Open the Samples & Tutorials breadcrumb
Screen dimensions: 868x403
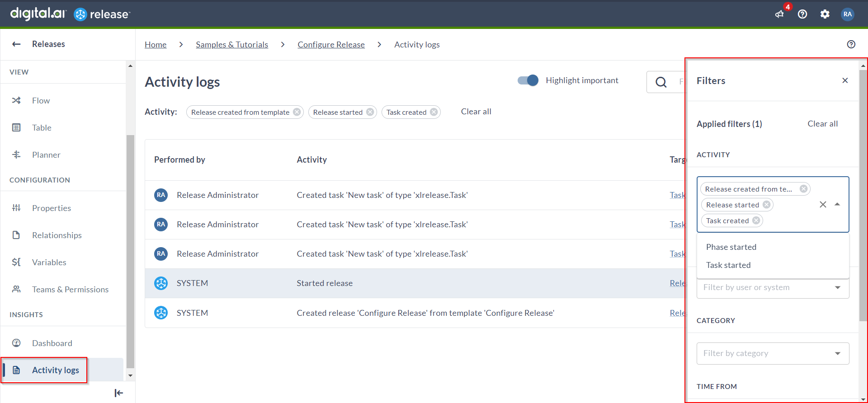click(x=232, y=44)
